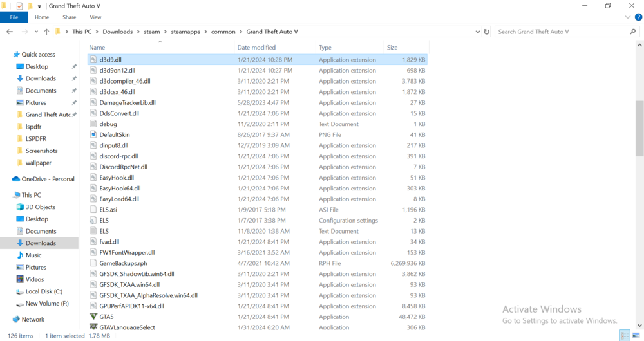Refresh the Grand Theft Auto V folder
The width and height of the screenshot is (644, 341).
[x=487, y=32]
